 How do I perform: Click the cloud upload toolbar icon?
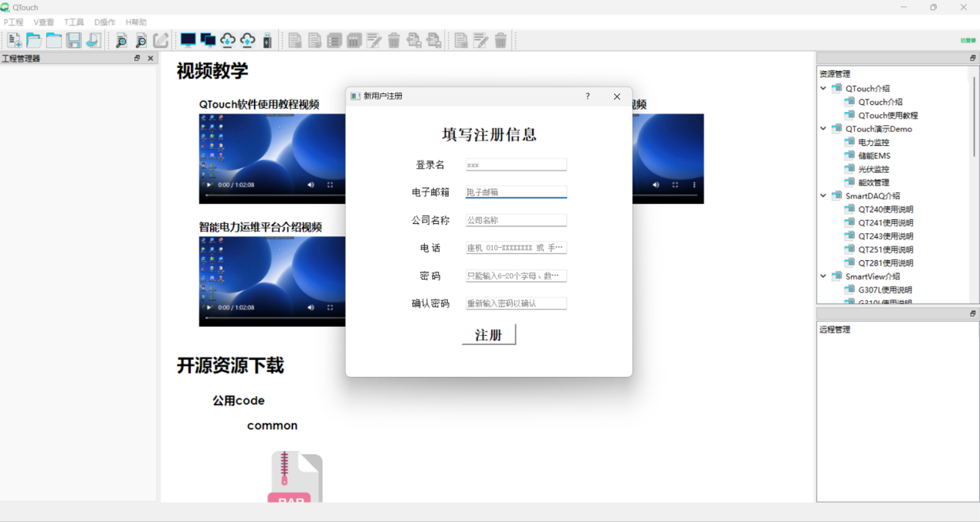(x=248, y=40)
